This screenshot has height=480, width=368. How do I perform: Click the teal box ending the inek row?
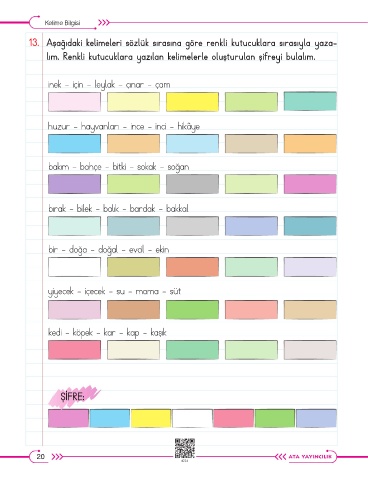310,101
